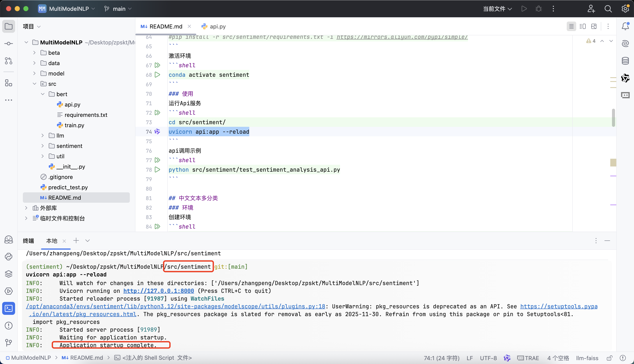
Task: Open Search Everywhere magnifier icon
Action: click(x=608, y=9)
